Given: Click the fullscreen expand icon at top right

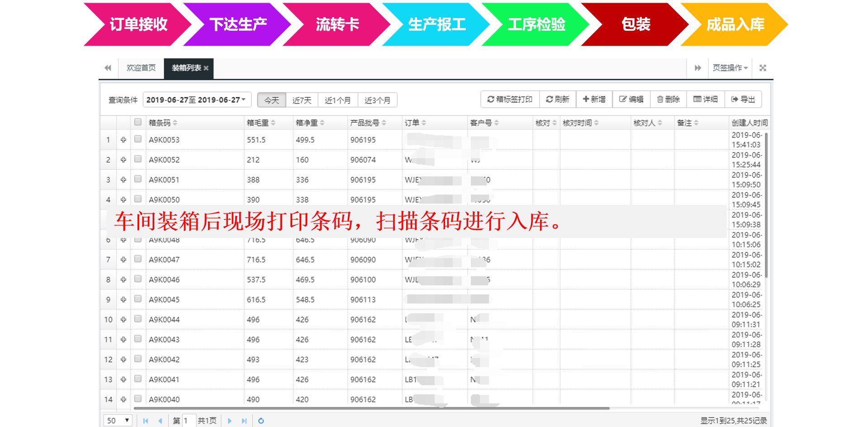Looking at the screenshot, I should click(763, 68).
